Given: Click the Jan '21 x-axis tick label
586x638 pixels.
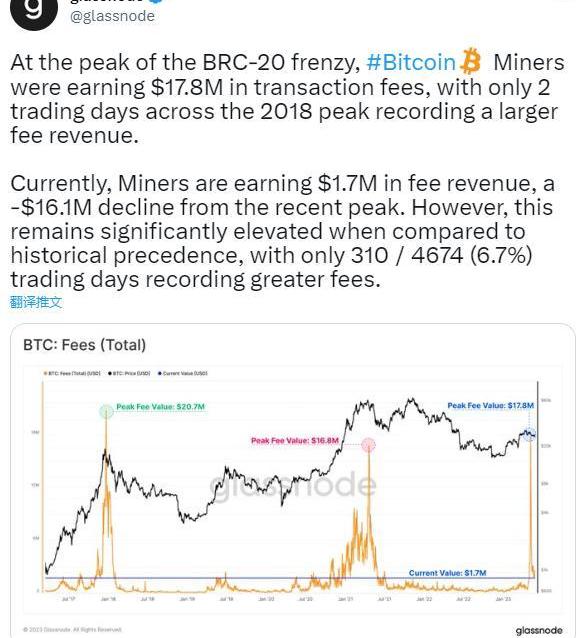Looking at the screenshot, I should click(x=345, y=599).
